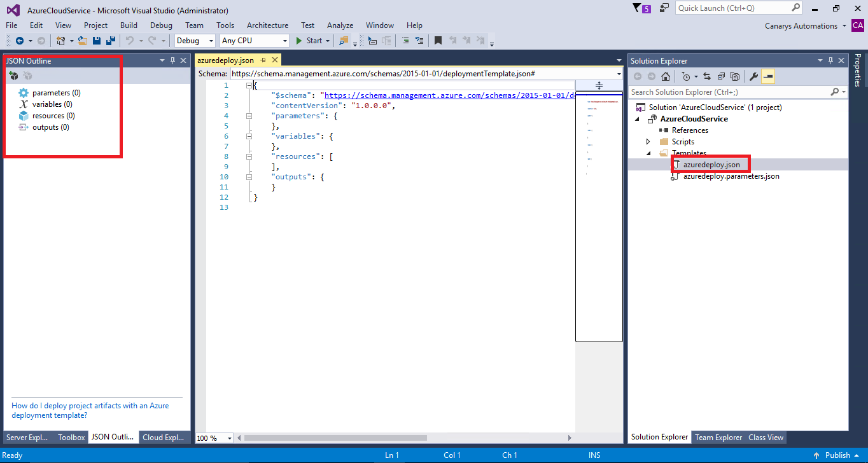868x463 pixels.
Task: Click the Navigate Backward arrow in main toolbar
Action: (19, 41)
